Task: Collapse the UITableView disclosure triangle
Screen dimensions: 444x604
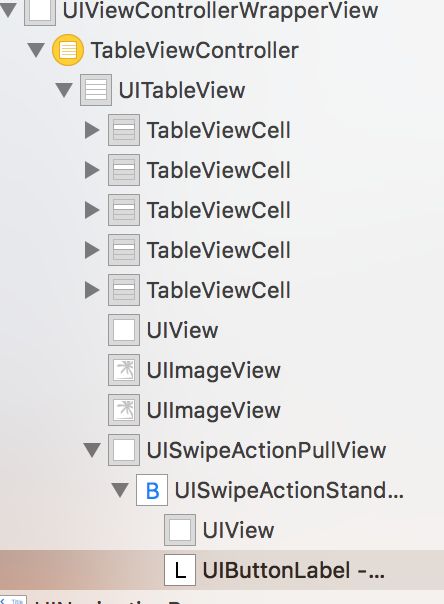Action: point(64,91)
